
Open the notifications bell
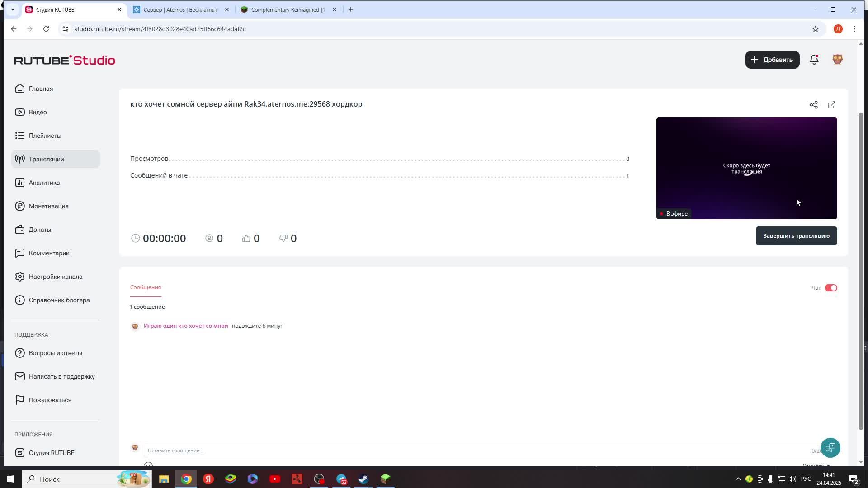pyautogui.click(x=814, y=60)
